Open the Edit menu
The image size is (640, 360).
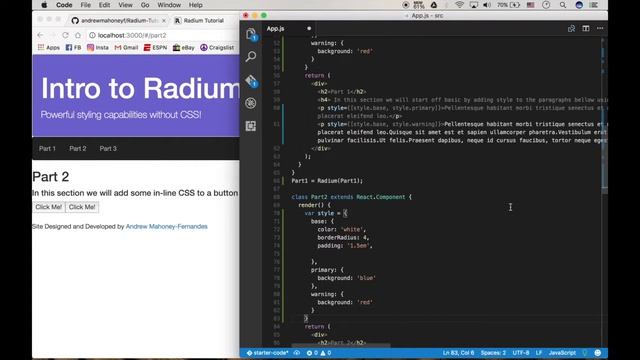(x=104, y=5)
